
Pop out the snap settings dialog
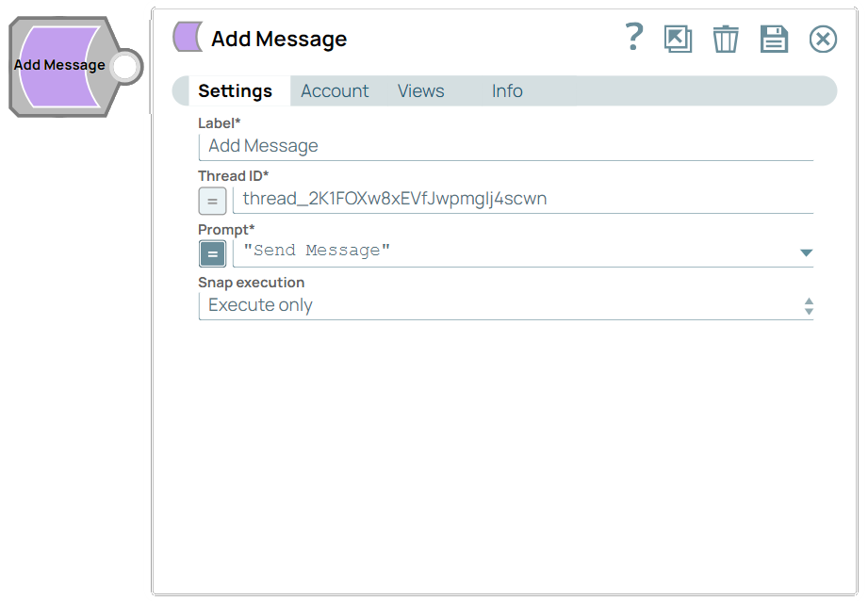click(x=678, y=39)
